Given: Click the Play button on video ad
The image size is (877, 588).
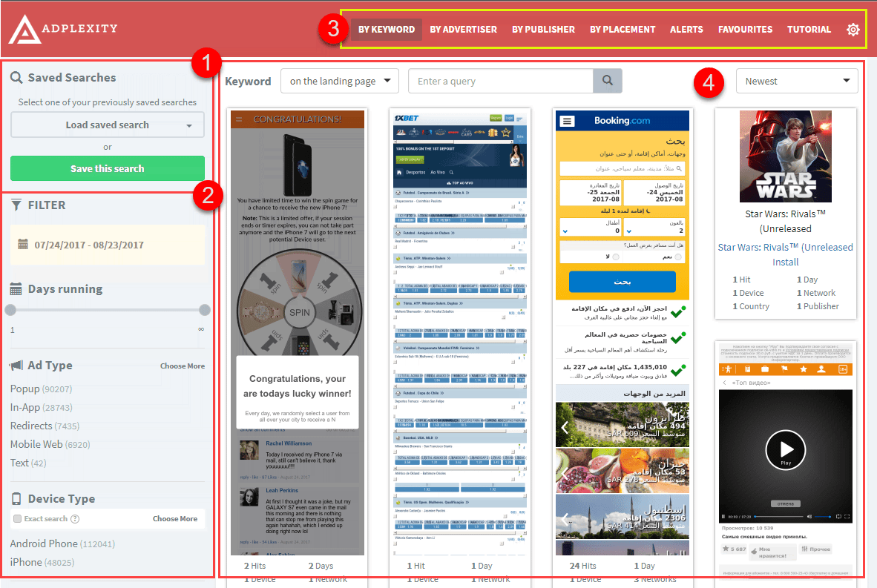Looking at the screenshot, I should (x=786, y=449).
